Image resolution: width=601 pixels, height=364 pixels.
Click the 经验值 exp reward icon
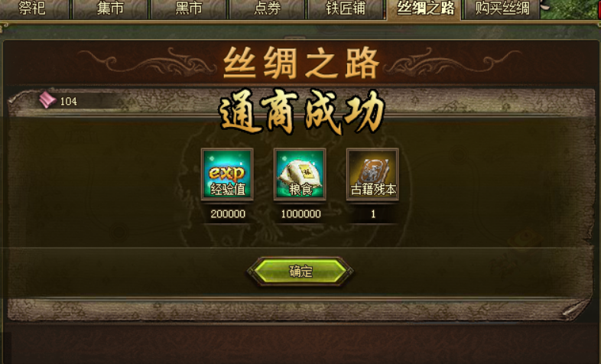click(x=227, y=174)
